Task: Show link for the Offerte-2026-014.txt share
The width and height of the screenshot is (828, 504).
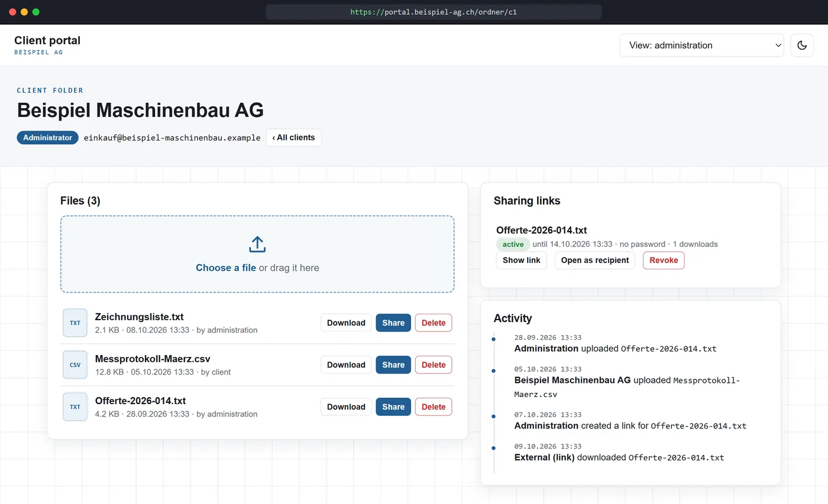Action: pos(522,260)
